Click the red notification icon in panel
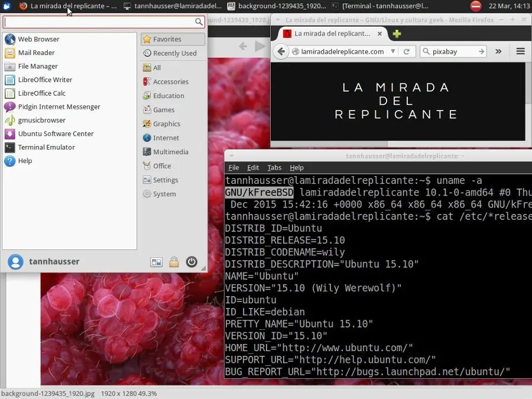The height and width of the screenshot is (399, 532). point(476,6)
